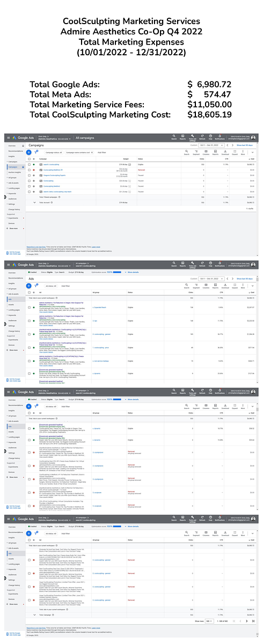Screen dimensions: 263x644
Task: Click Add filter field beside Campaign name chip
Action: tap(101, 152)
